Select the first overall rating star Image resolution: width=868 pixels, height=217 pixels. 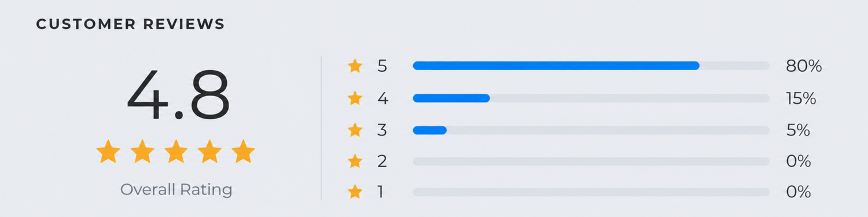pos(108,152)
